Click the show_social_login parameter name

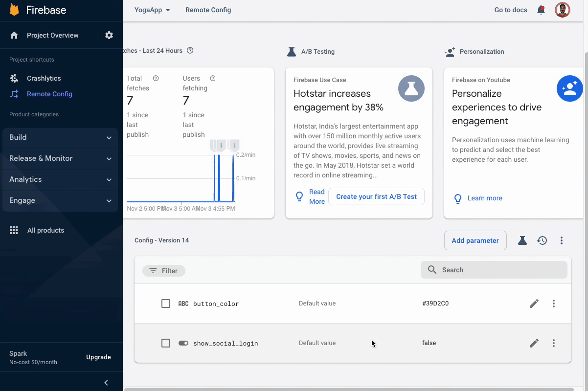(226, 343)
